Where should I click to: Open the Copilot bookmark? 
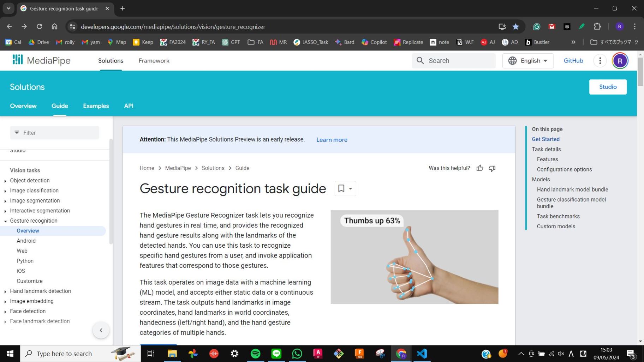coord(374,42)
